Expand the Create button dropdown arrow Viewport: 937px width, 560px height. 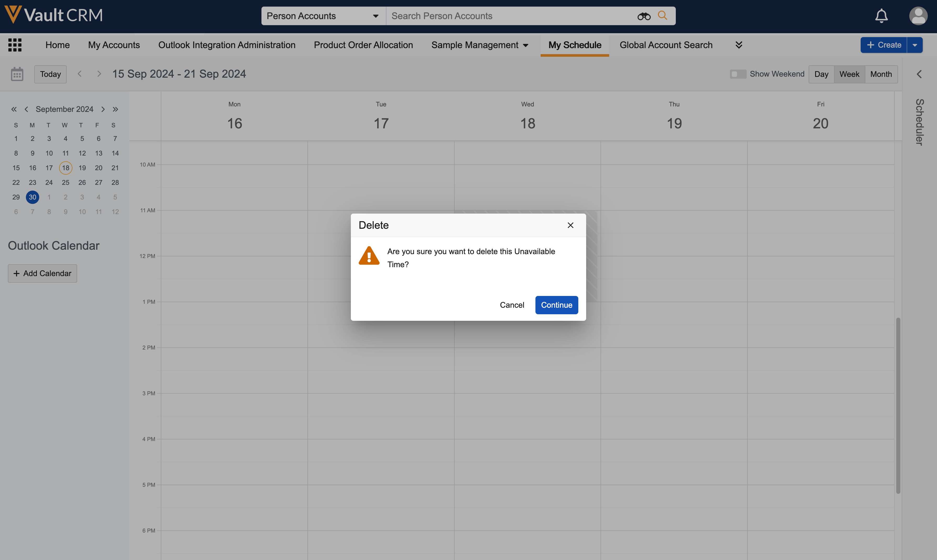pyautogui.click(x=915, y=45)
